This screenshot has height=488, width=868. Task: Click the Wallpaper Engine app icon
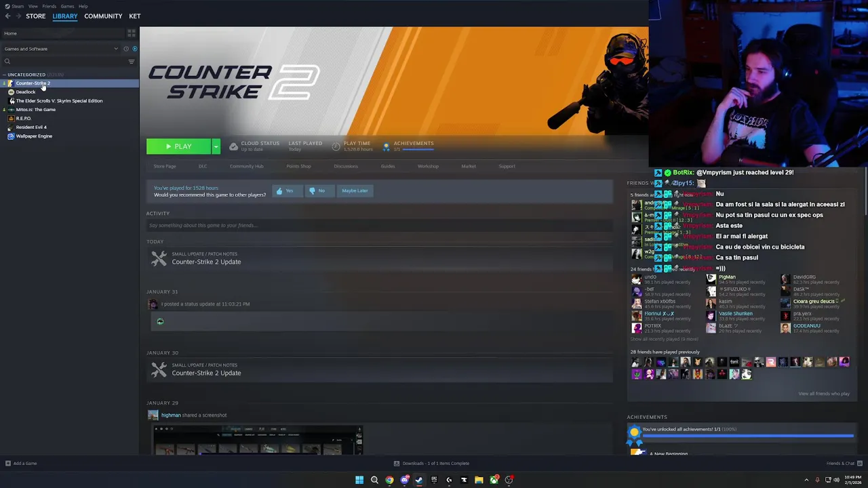click(11, 136)
